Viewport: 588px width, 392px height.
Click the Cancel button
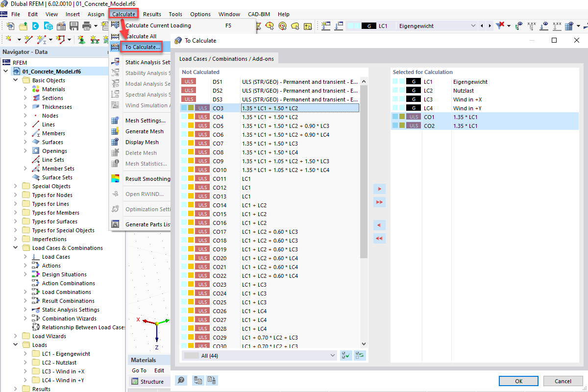tap(563, 381)
